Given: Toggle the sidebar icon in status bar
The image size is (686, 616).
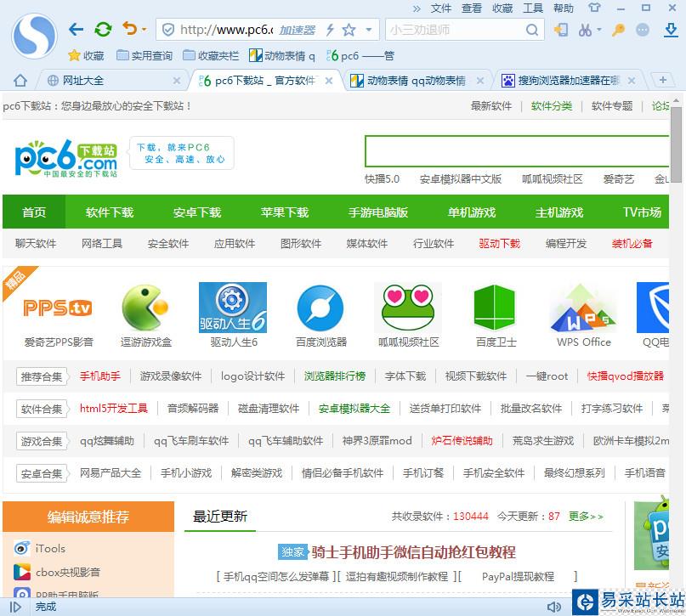Looking at the screenshot, I should [x=15, y=607].
